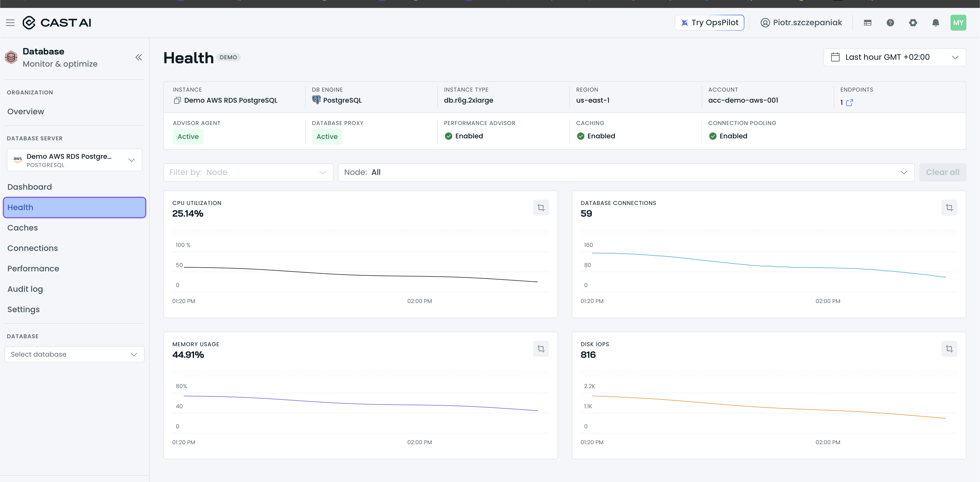Click Caching Enabled status
980x482 pixels.
(x=596, y=136)
